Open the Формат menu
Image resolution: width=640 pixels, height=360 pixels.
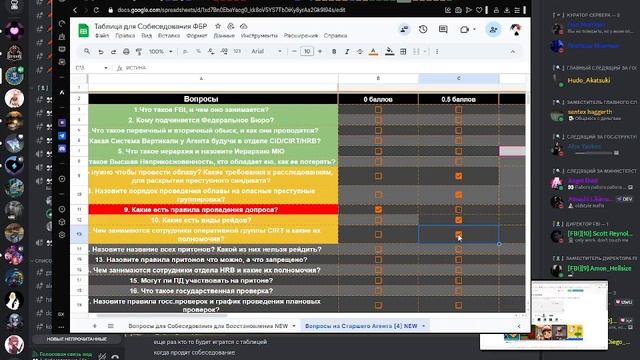[x=197, y=36]
